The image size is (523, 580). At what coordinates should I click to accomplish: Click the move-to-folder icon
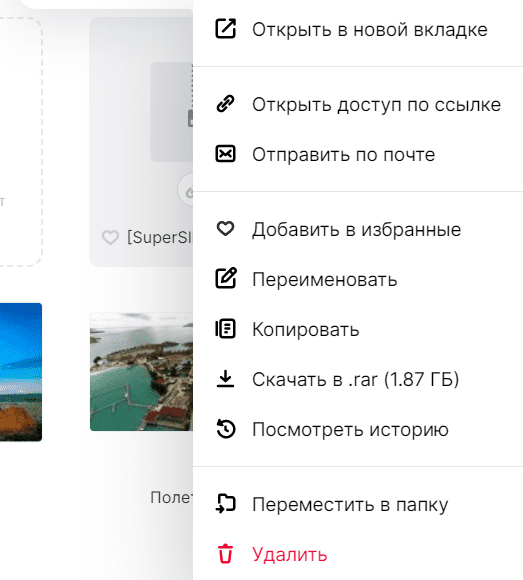point(226,504)
